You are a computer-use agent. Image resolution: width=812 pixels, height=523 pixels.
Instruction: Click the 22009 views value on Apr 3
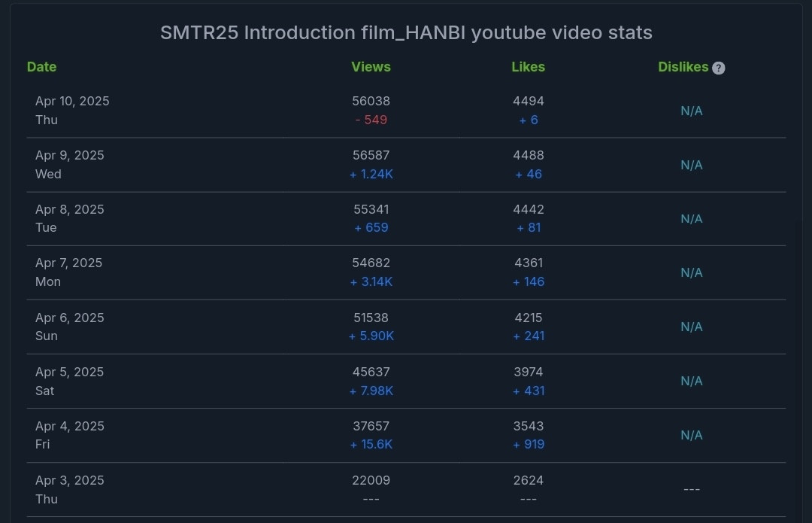coord(371,481)
